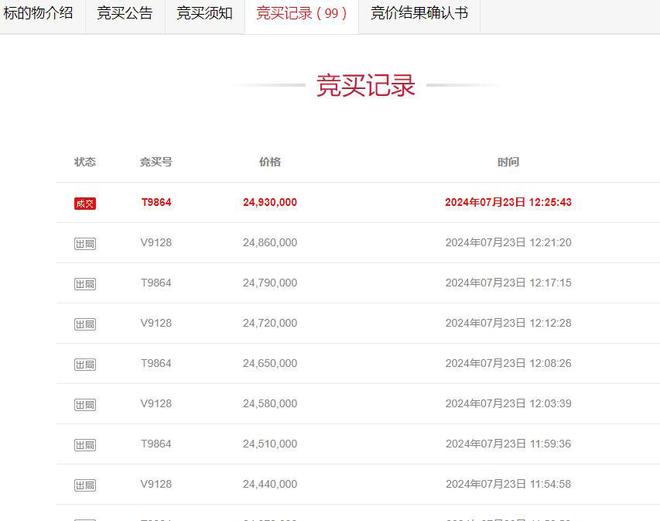The height and width of the screenshot is (521, 660).
Task: Click the price 24,650,000
Action: coord(270,363)
